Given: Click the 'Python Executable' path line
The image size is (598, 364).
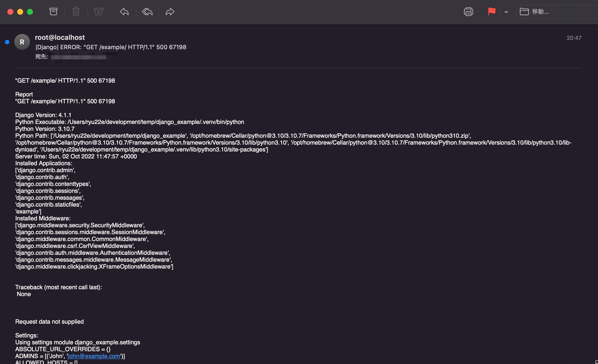Looking at the screenshot, I should pyautogui.click(x=130, y=122).
